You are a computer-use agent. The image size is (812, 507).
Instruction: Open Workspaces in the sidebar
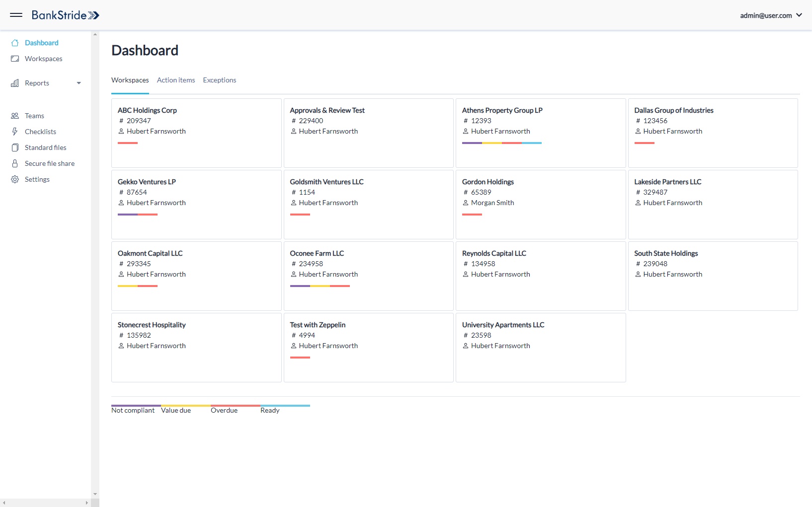pos(44,59)
